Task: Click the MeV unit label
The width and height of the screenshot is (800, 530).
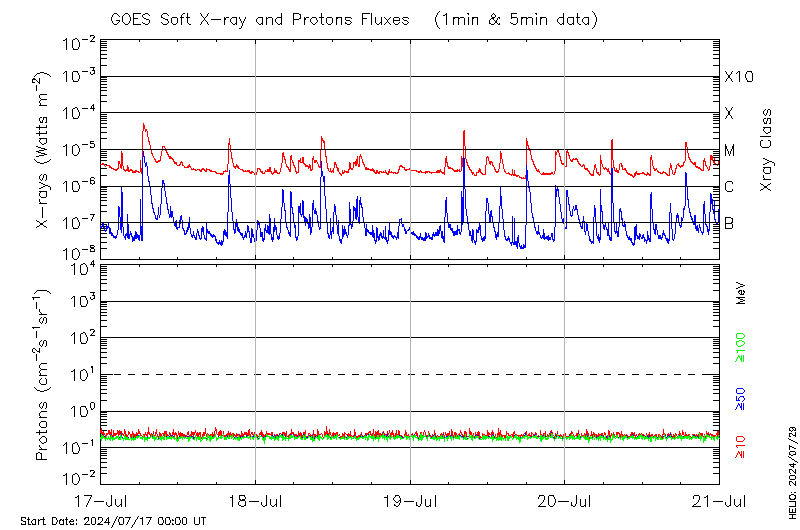Action: click(x=741, y=292)
